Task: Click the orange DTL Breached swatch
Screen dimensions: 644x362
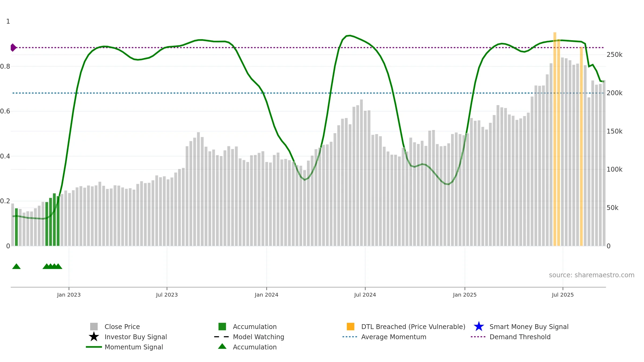Action: tap(350, 327)
